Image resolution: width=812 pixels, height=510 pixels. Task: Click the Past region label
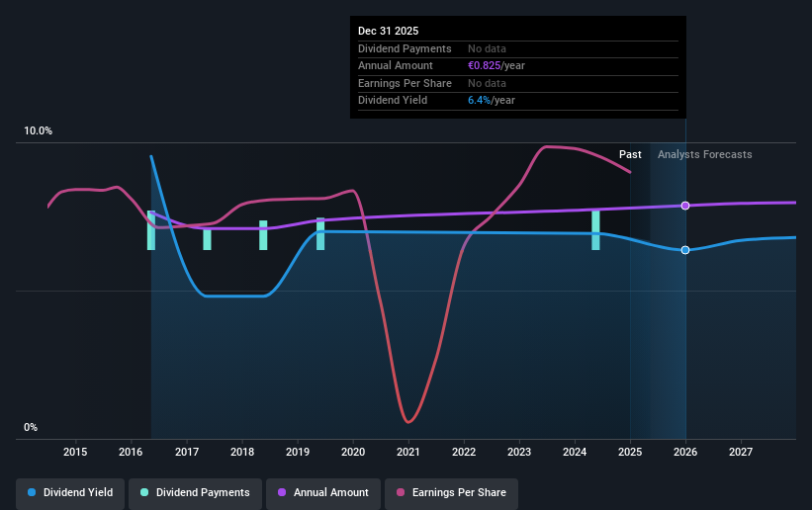click(x=630, y=154)
